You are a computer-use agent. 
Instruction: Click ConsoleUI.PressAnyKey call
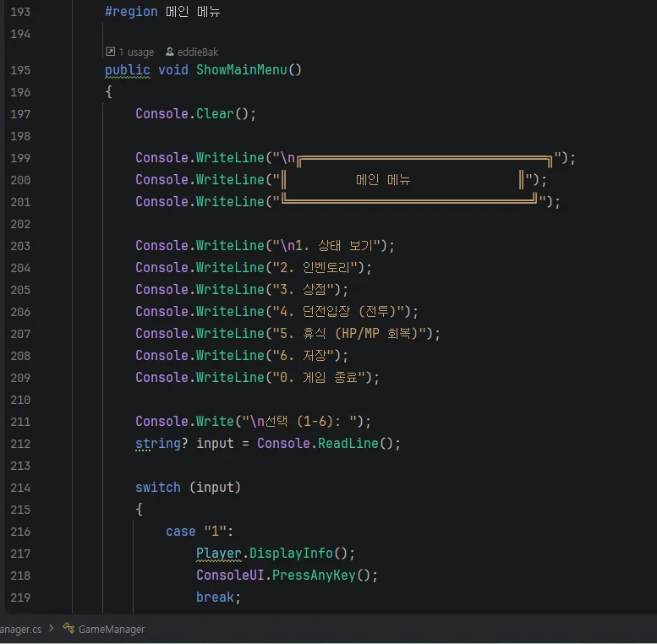coord(287,575)
